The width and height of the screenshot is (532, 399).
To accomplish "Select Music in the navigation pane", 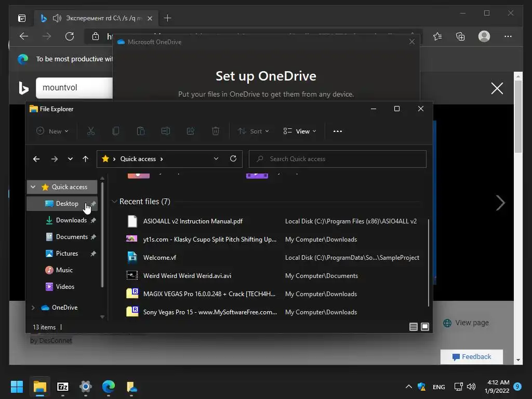I will (62, 270).
